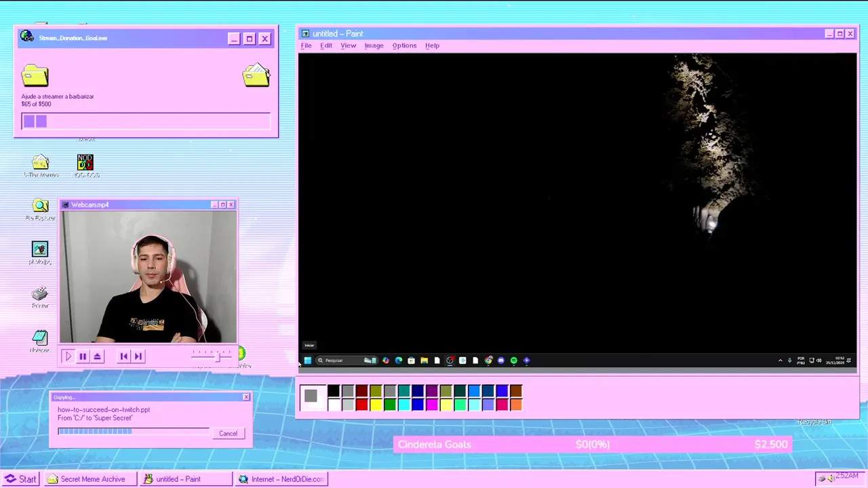Open clock showing 02:52 in streamed tray
The image size is (868, 488).
coord(835,361)
